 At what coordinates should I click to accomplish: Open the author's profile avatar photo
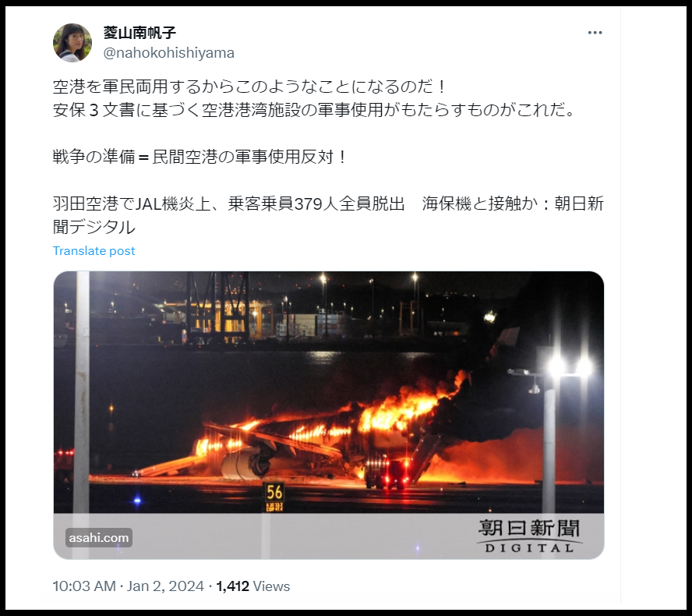point(72,43)
